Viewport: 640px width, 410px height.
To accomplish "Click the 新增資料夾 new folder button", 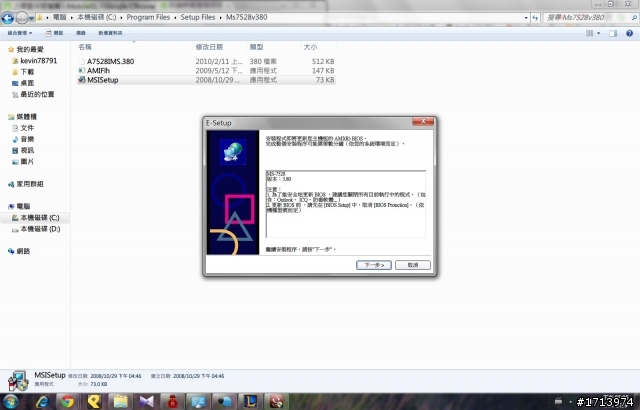I will 110,33.
